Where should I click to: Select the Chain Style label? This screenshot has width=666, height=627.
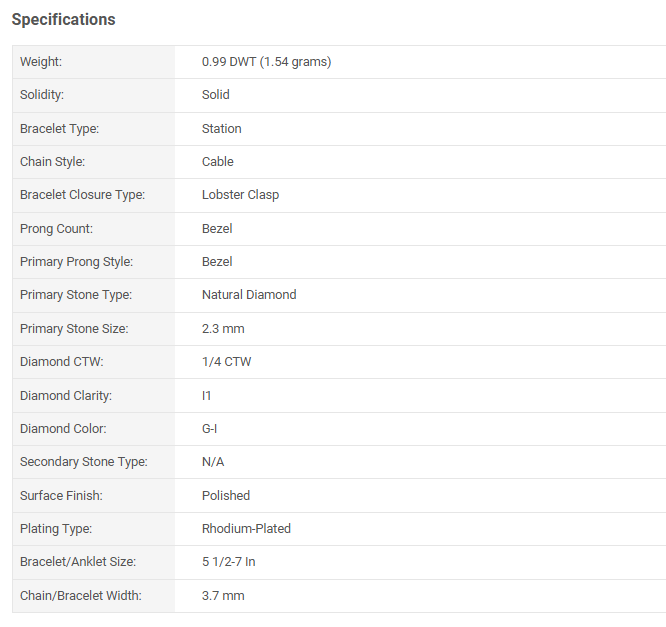(52, 162)
